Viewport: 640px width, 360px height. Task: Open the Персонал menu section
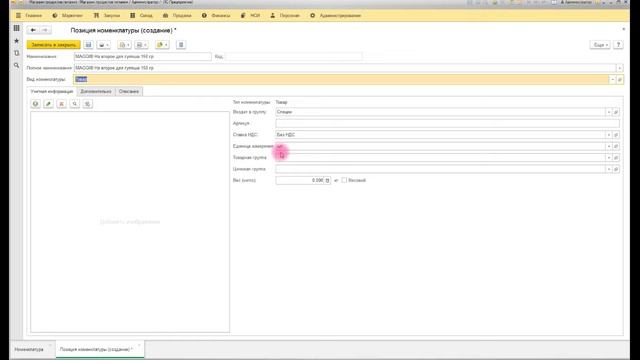pyautogui.click(x=285, y=16)
